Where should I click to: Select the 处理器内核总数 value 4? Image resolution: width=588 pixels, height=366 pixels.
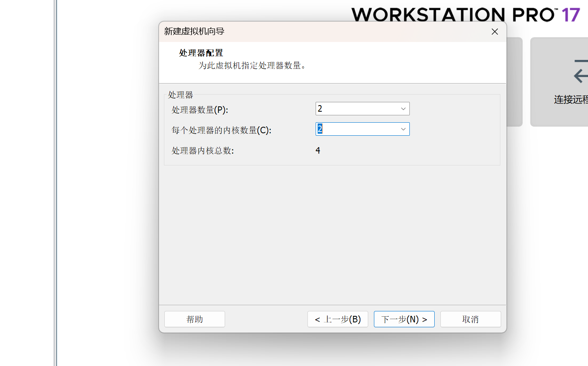[x=318, y=150]
